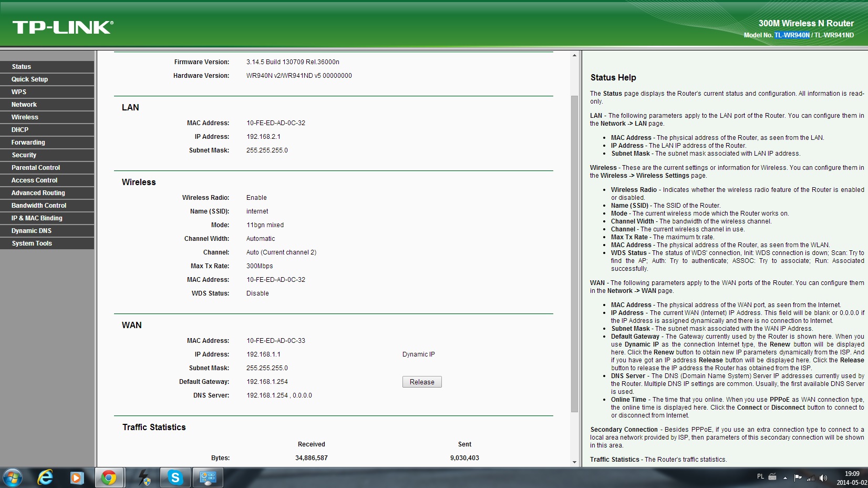Screen dimensions: 868x488
Task: Open the Windows Start menu
Action: (12, 478)
